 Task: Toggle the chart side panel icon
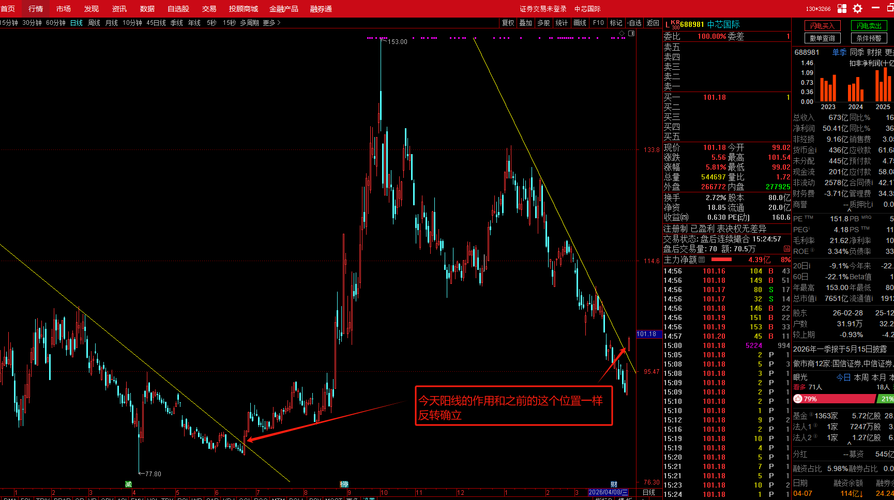631,34
